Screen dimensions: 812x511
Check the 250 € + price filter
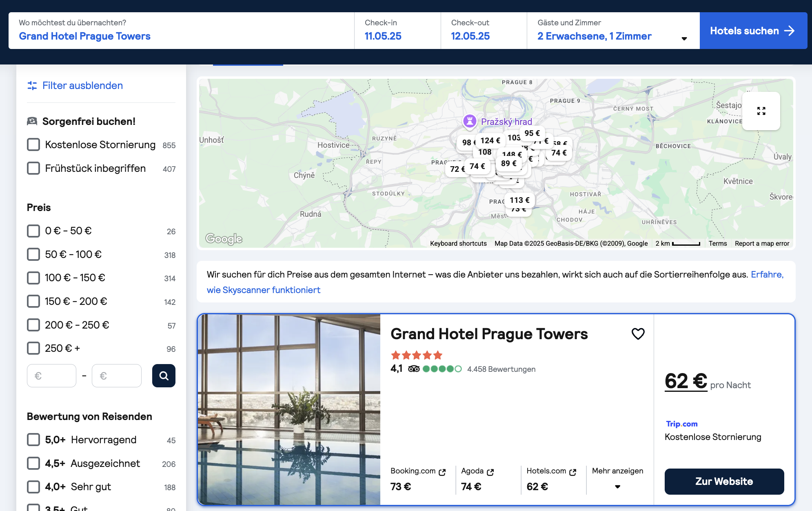33,348
